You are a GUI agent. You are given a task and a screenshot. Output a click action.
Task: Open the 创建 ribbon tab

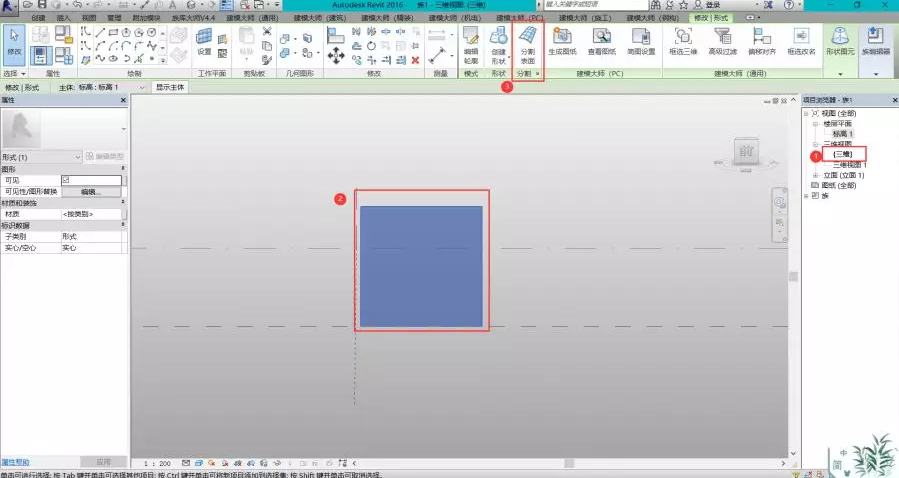(38, 18)
